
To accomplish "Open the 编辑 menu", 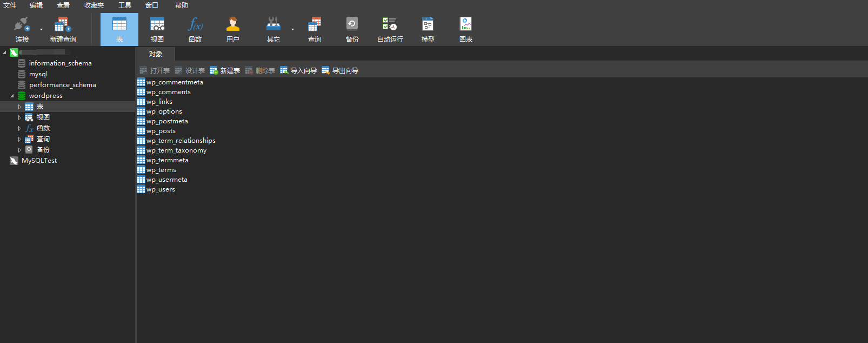I will pyautogui.click(x=36, y=5).
